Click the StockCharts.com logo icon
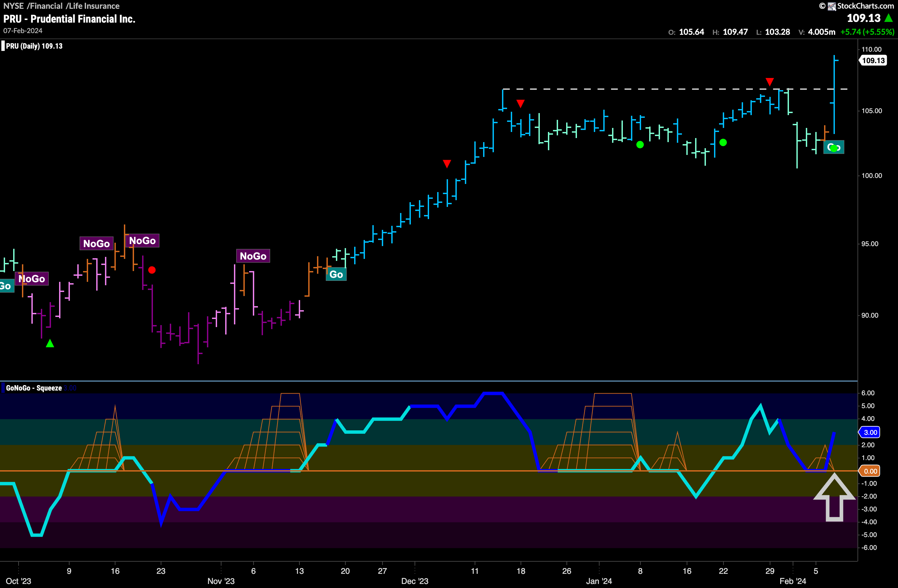Image resolution: width=898 pixels, height=588 pixels. 831,6
